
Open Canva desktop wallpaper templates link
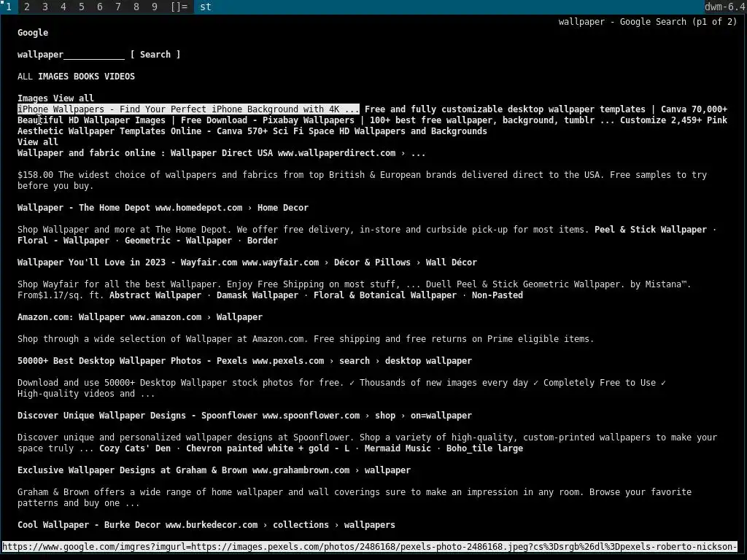coord(525,109)
